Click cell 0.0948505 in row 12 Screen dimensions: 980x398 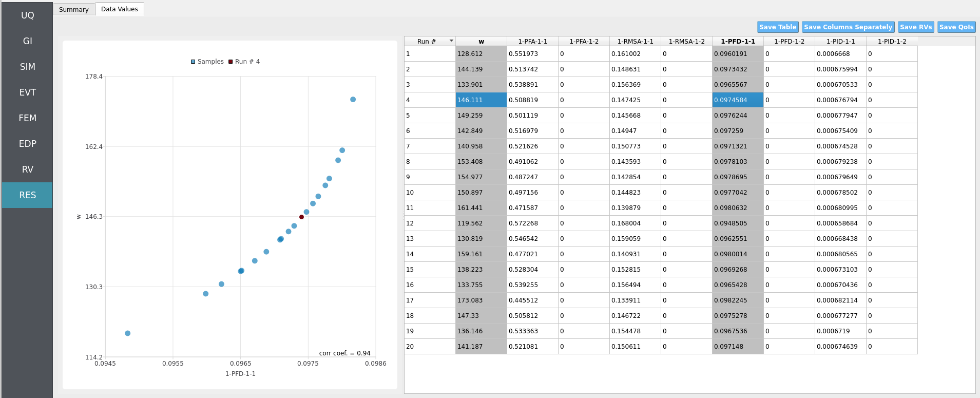(x=738, y=223)
